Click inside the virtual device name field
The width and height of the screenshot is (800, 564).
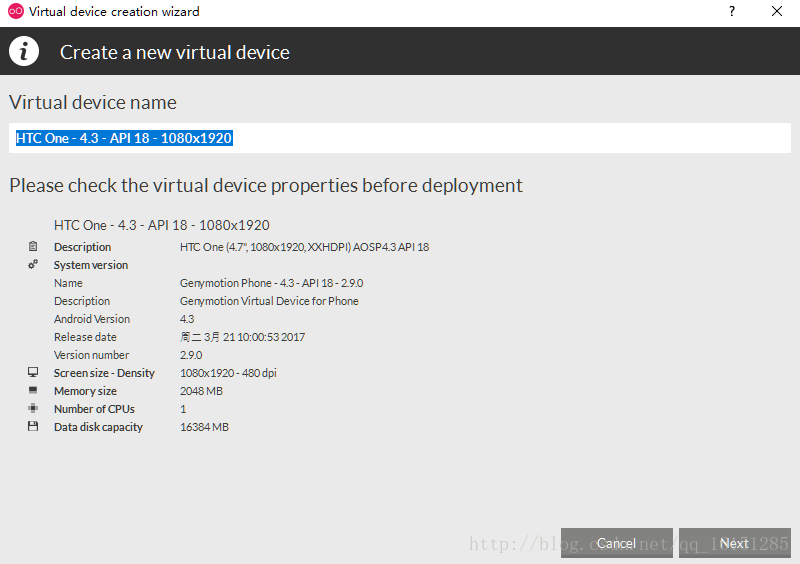[399, 138]
